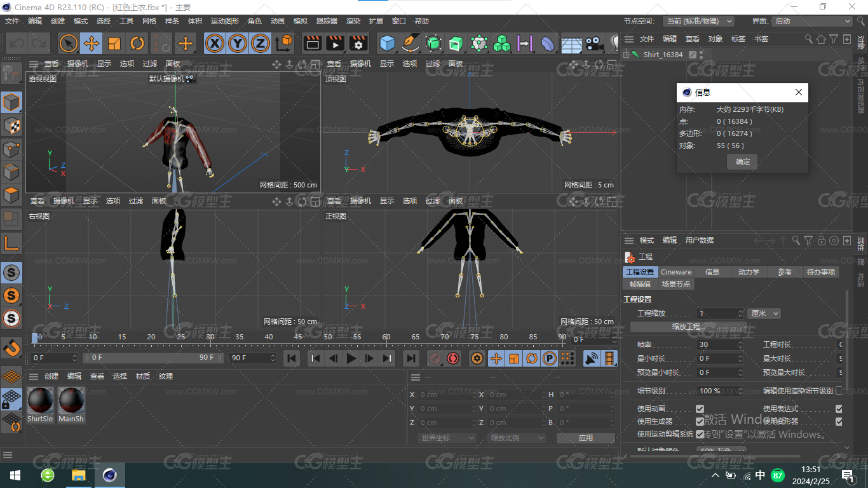Render the active view clapperboard icon
This screenshot has height=488, width=868.
[312, 43]
